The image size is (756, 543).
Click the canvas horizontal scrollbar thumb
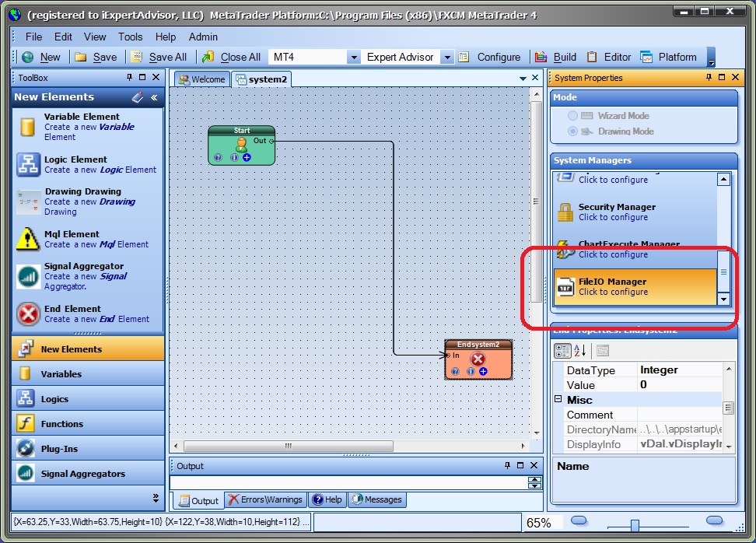coord(289,446)
